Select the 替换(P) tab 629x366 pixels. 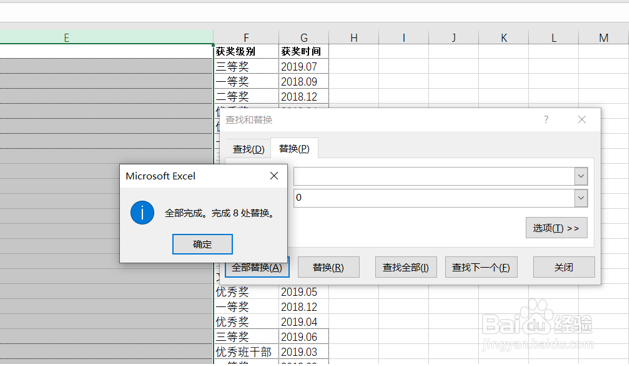point(294,148)
